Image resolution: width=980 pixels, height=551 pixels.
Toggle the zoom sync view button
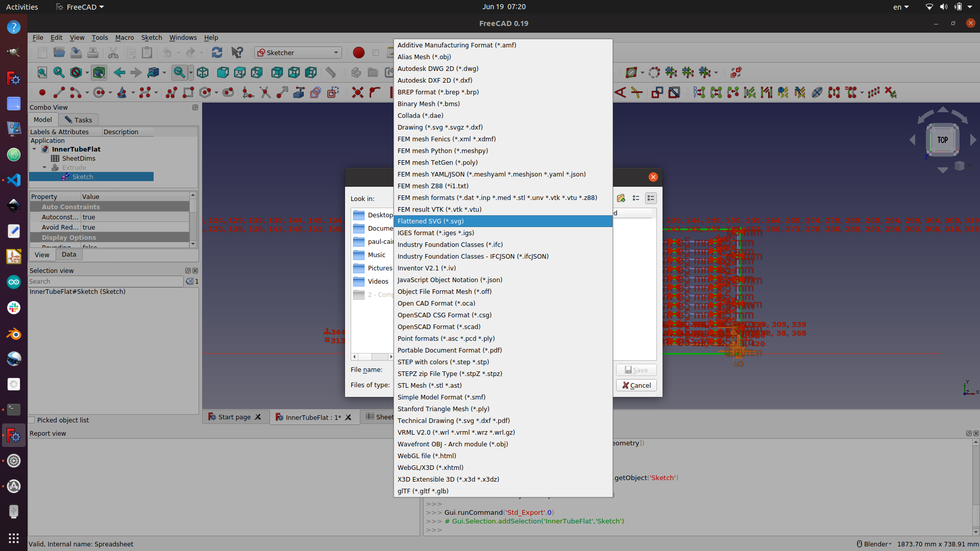click(180, 72)
